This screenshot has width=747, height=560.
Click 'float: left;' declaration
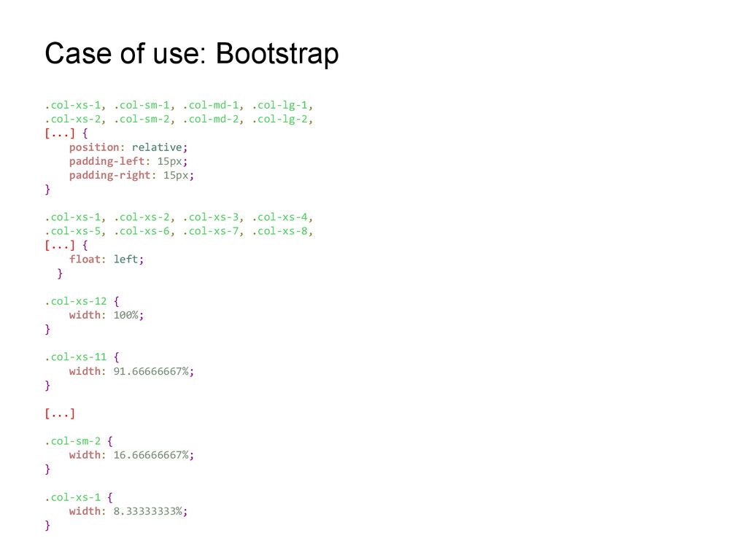tap(107, 259)
